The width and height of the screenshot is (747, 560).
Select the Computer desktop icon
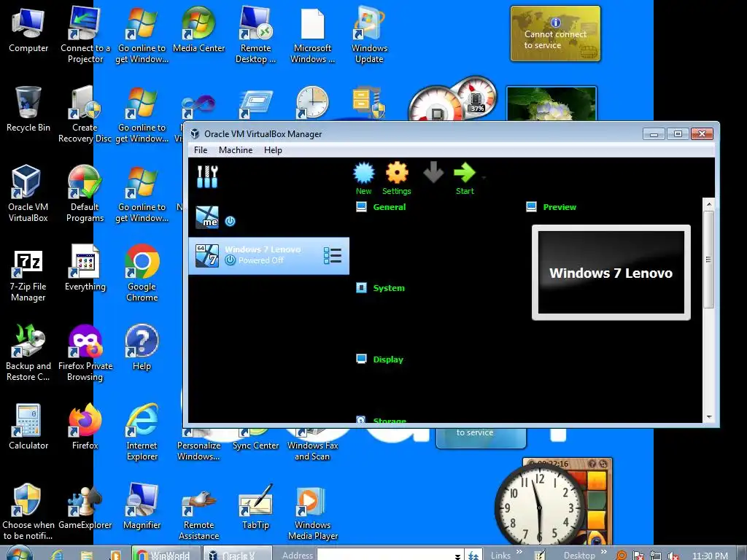(x=28, y=29)
